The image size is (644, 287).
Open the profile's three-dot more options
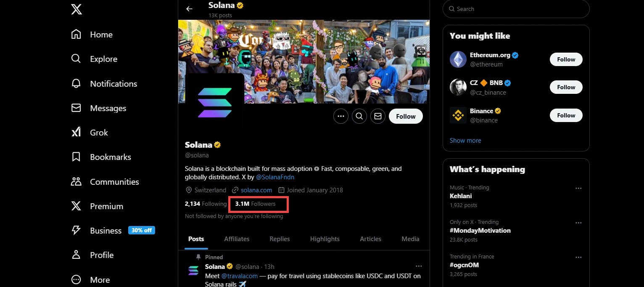[341, 116]
